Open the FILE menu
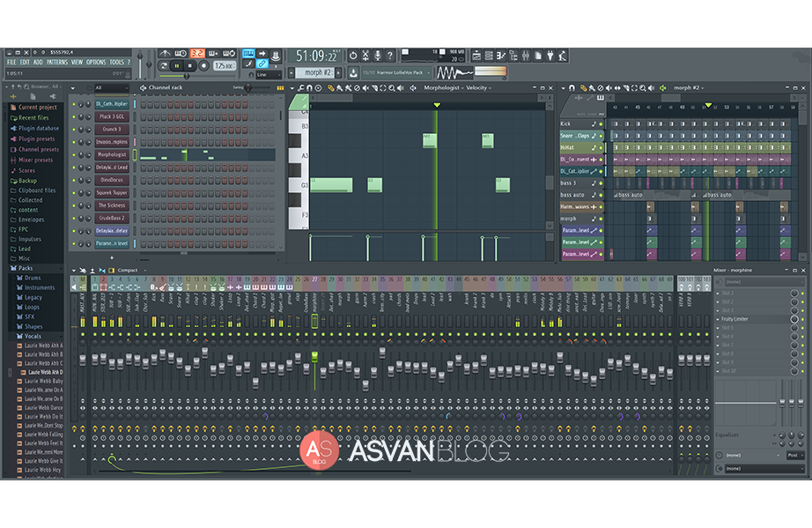The height and width of the screenshot is (528, 812). [11, 63]
